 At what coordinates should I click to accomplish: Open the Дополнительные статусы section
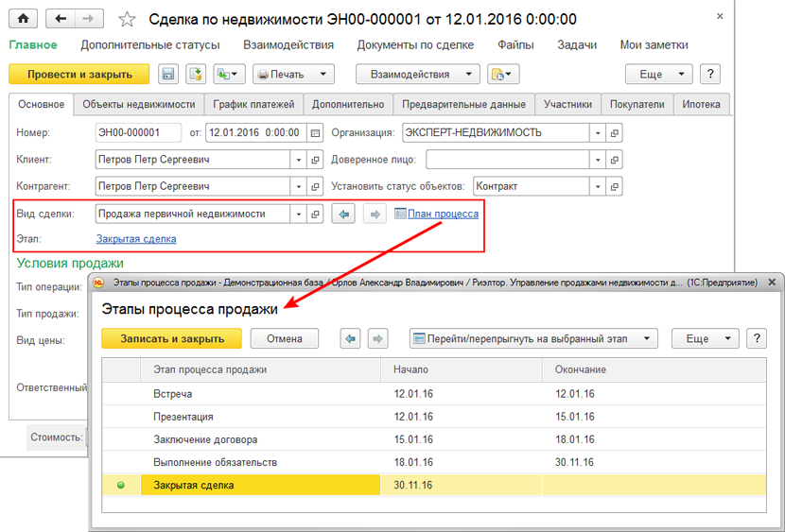150,45
